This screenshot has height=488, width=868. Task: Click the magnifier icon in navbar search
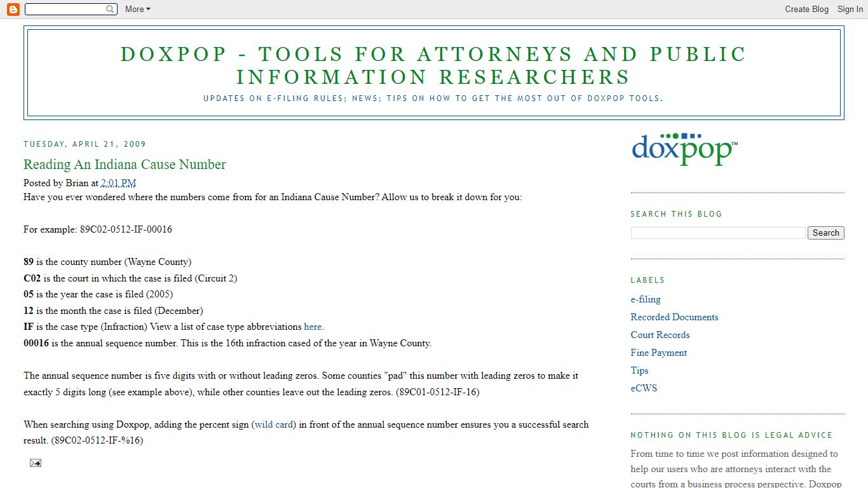click(x=110, y=9)
